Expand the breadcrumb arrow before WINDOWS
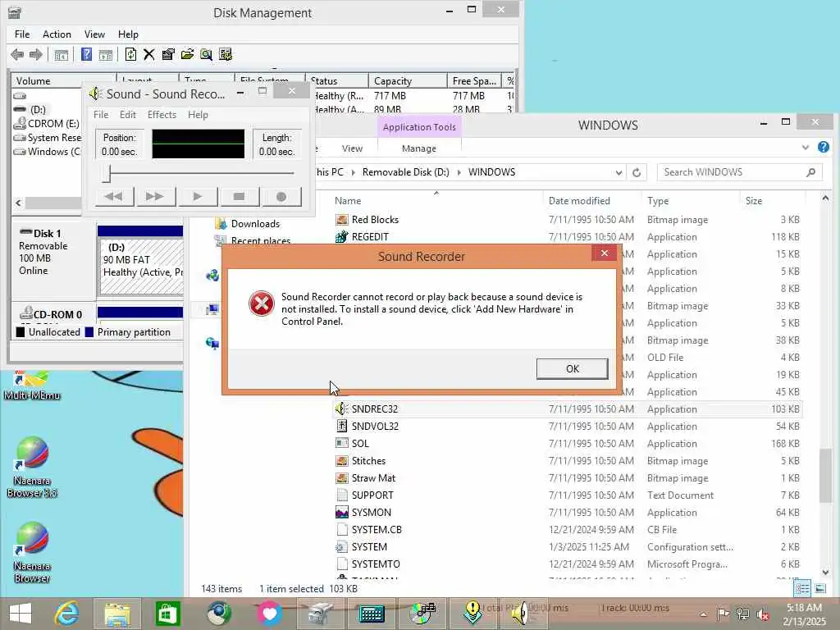This screenshot has width=840, height=630. tap(459, 172)
